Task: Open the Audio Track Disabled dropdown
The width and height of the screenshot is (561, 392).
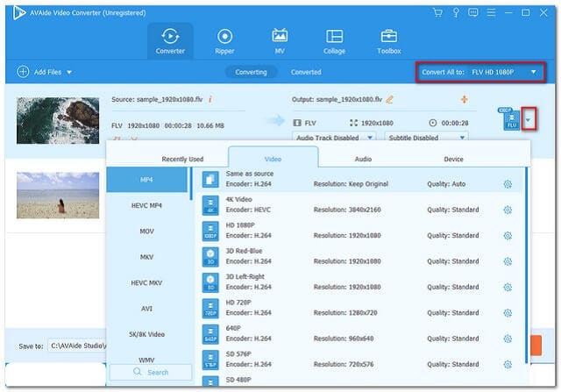Action: [334, 138]
